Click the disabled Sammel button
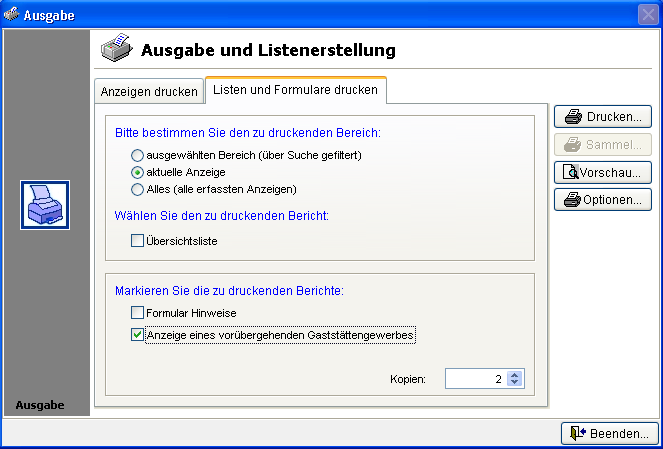 click(603, 143)
